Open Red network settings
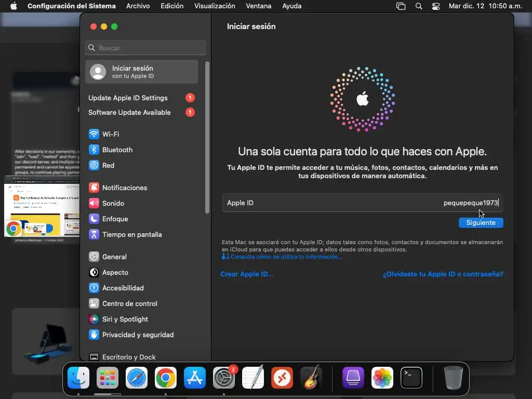The width and height of the screenshot is (532, 399). [x=101, y=165]
